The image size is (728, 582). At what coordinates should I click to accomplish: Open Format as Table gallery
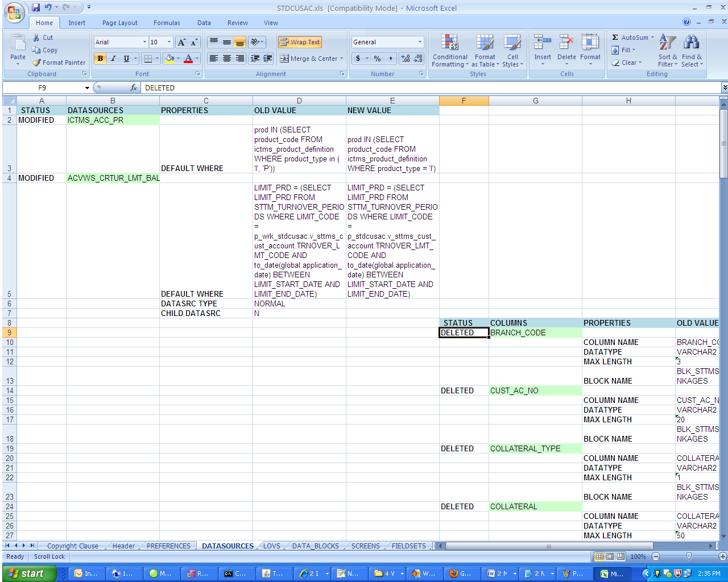click(x=485, y=51)
